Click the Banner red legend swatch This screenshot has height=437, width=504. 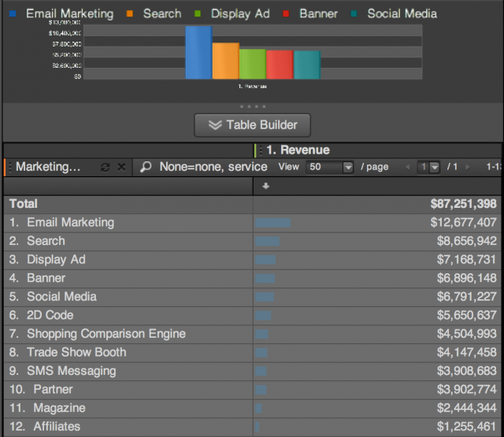click(x=286, y=13)
